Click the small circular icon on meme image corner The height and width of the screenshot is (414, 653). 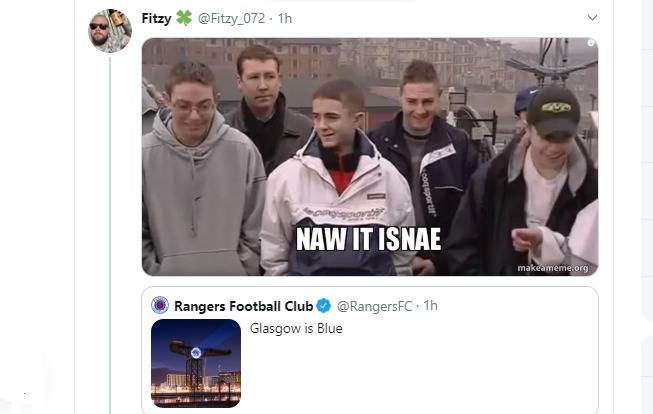[590, 43]
